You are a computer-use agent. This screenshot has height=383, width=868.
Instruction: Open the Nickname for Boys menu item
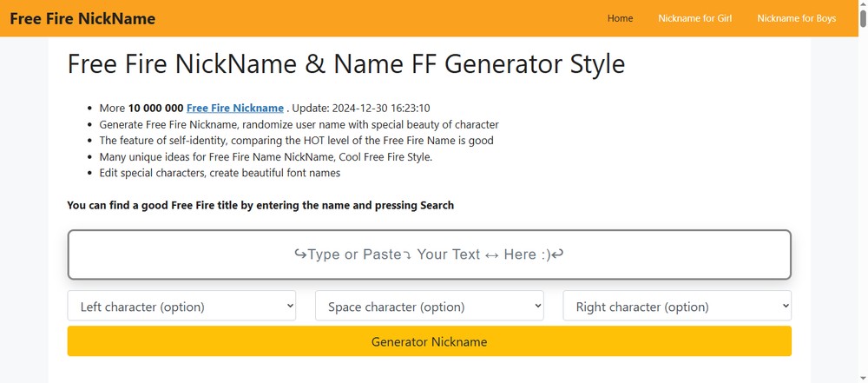click(x=796, y=18)
